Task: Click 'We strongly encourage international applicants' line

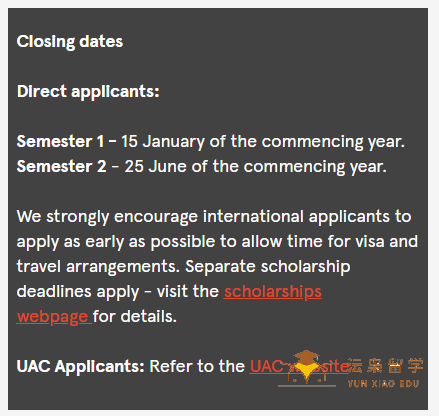Action: (203, 217)
